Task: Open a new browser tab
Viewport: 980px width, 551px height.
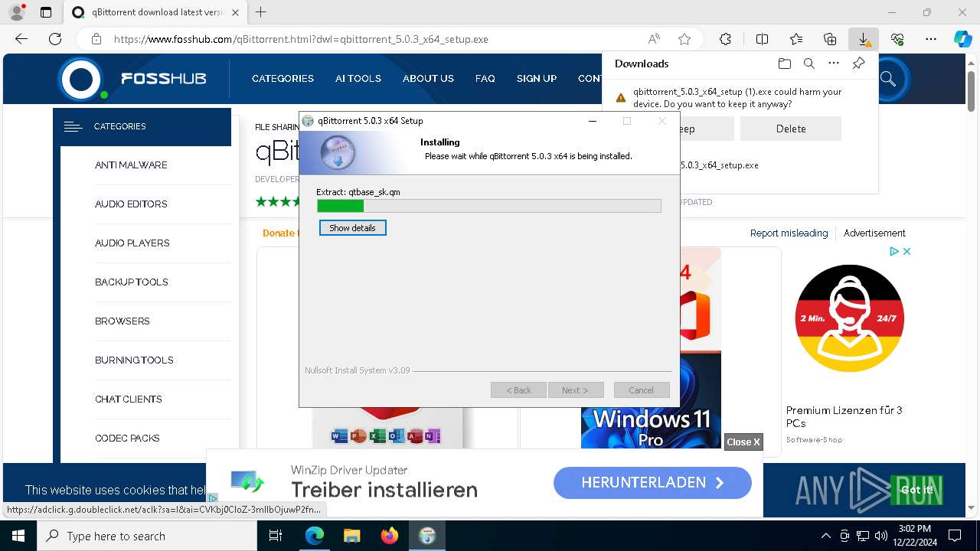Action: pyautogui.click(x=261, y=12)
